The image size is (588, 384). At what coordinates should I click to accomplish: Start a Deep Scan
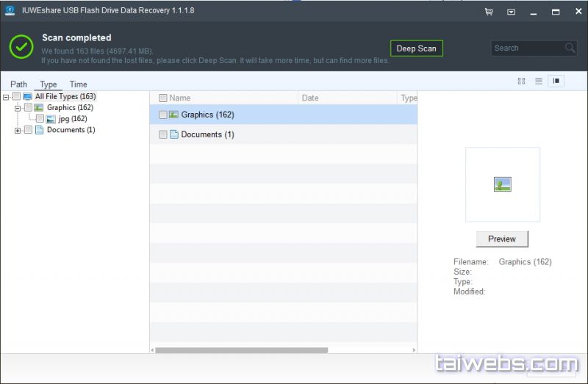tap(416, 48)
